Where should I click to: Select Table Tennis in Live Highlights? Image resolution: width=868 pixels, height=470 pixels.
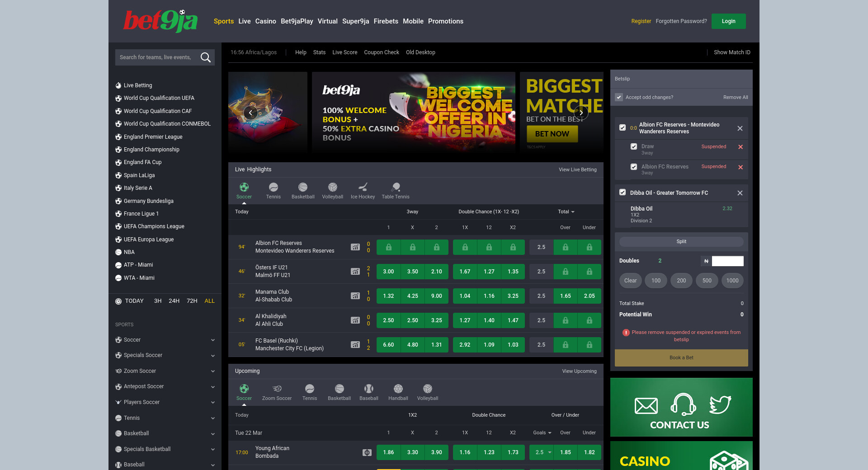[x=395, y=190]
